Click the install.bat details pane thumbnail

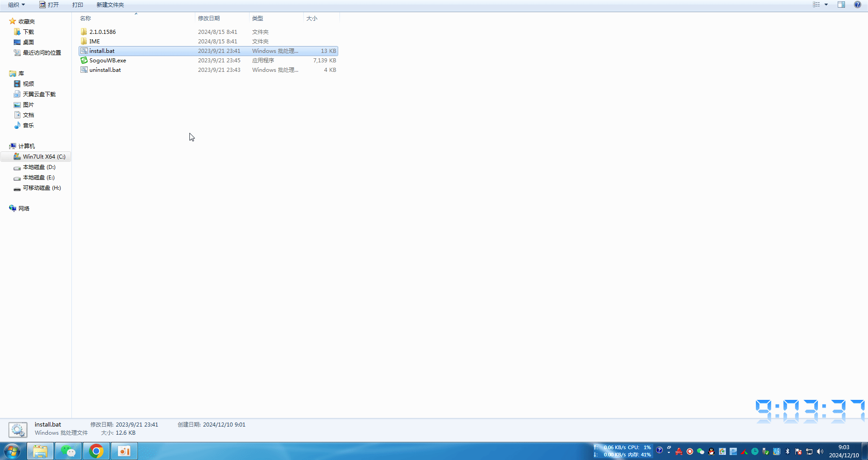(18, 429)
